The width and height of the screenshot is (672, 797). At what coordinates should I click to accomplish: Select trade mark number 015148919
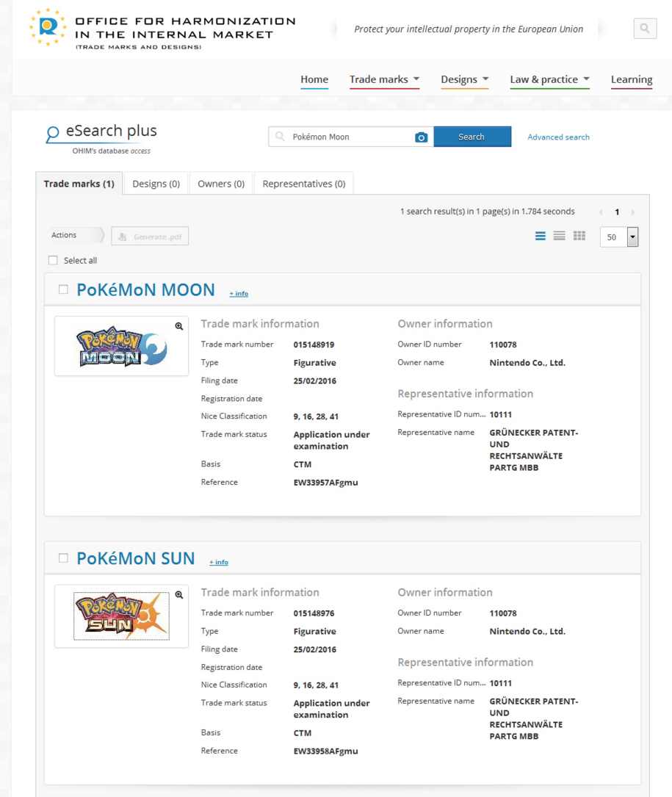(314, 345)
